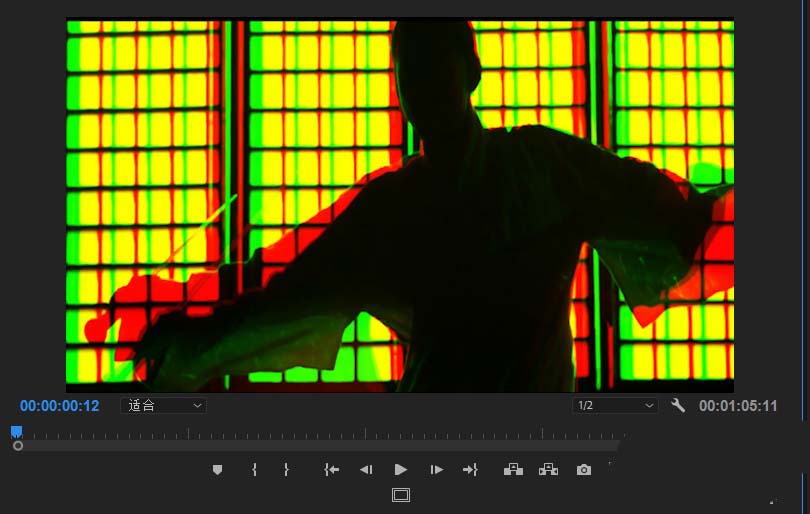This screenshot has height=514, width=810.
Task: Click the zoom scroll bar handle circle
Action: click(18, 446)
